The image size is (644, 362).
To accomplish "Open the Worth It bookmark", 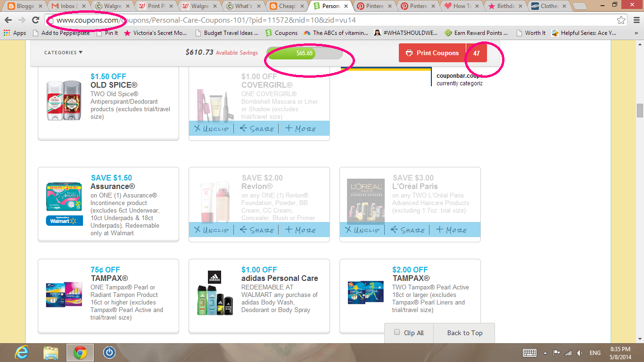I will 531,33.
